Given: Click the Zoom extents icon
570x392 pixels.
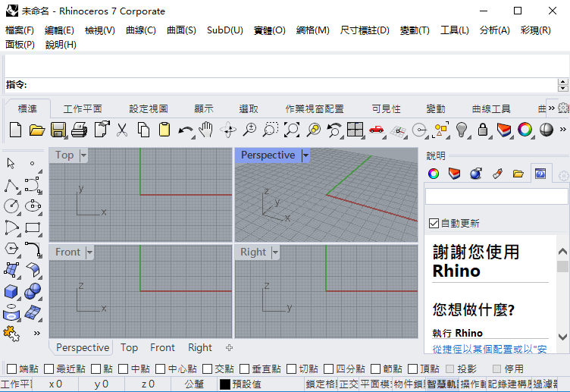Looking at the screenshot, I should point(292,130).
